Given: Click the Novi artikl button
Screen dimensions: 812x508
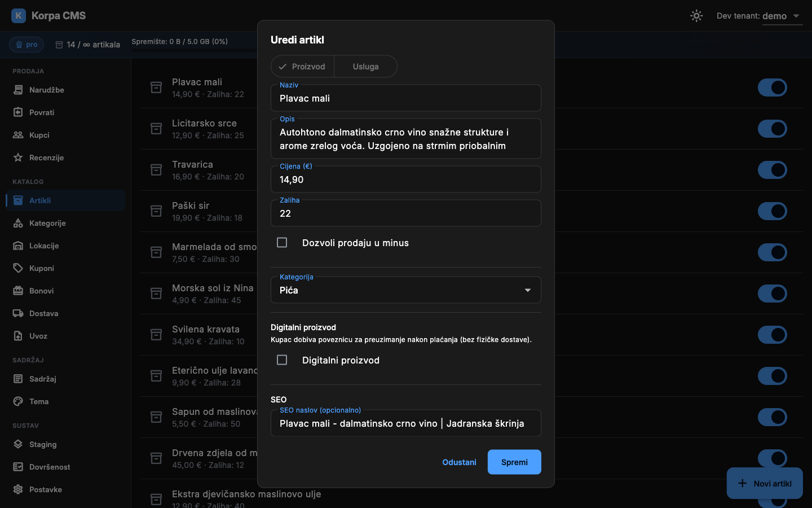Looking at the screenshot, I should [x=765, y=483].
